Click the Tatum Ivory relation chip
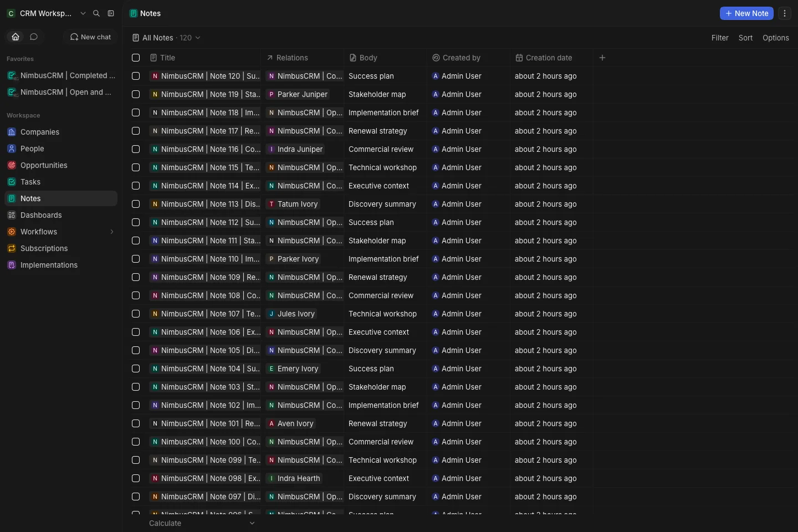 tap(293, 204)
